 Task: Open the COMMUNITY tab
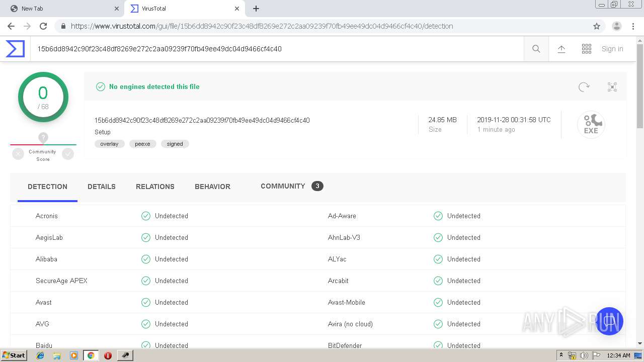291,186
